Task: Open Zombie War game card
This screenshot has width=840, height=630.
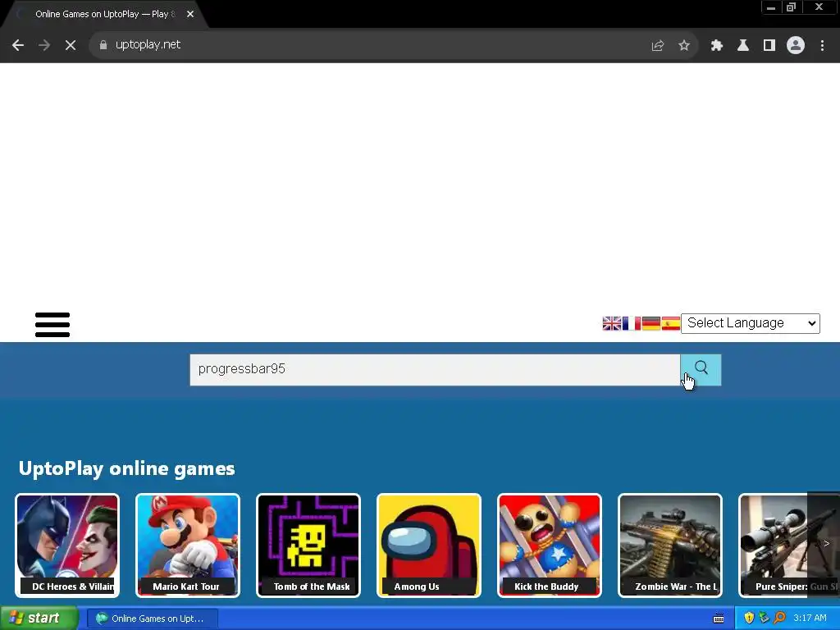Action: 669,545
